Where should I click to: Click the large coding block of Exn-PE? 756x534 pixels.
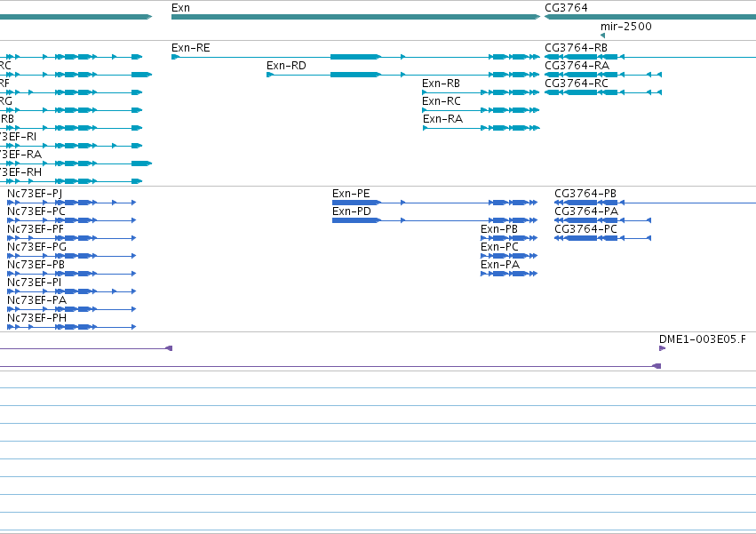coord(356,203)
